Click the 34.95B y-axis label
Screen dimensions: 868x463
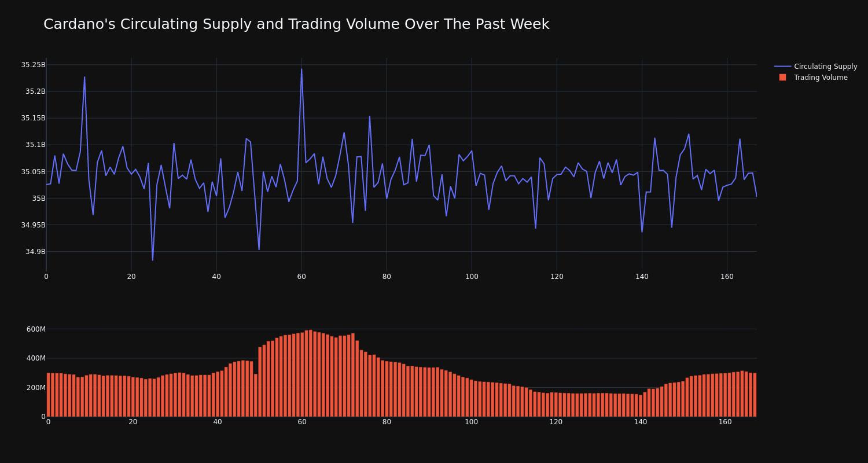tap(33, 225)
